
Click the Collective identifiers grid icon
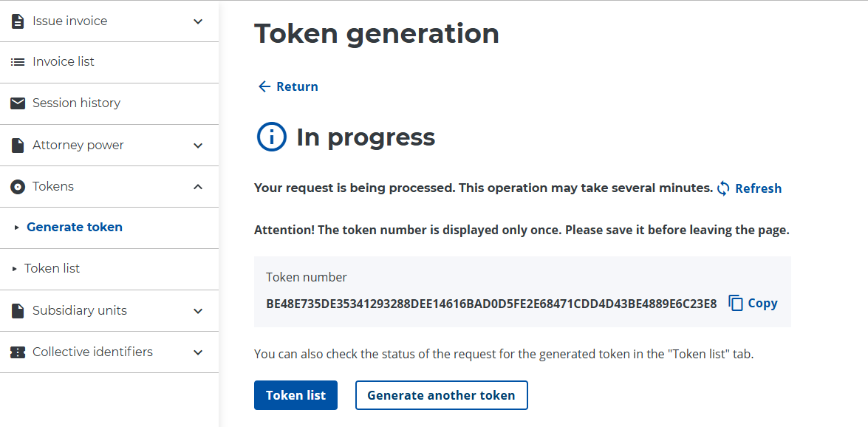[x=18, y=352]
